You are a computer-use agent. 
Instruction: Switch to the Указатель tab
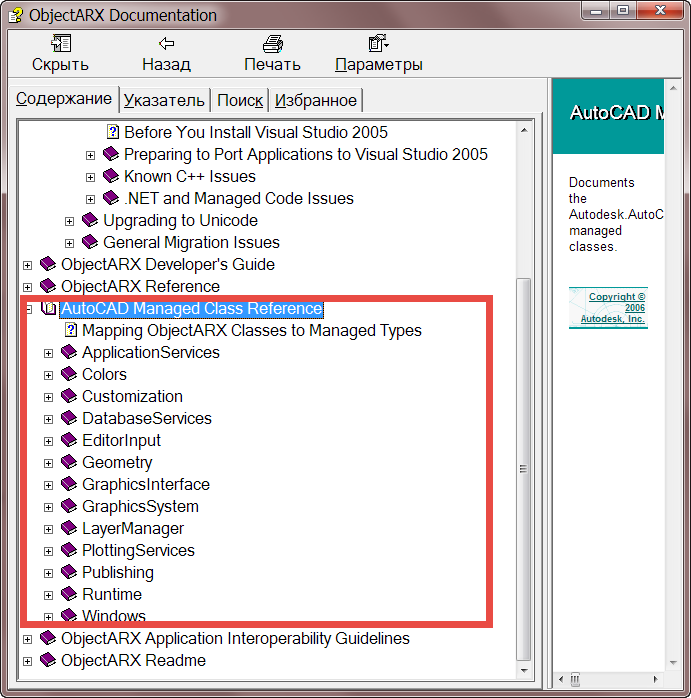coord(164,100)
